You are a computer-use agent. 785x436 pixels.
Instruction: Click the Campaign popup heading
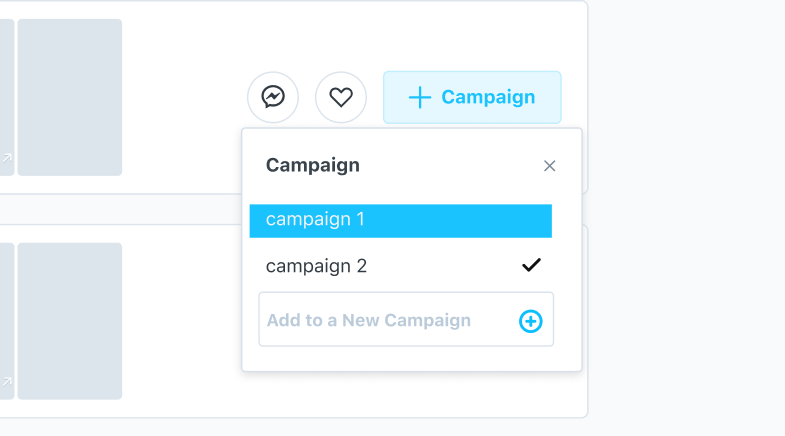pyautogui.click(x=313, y=166)
